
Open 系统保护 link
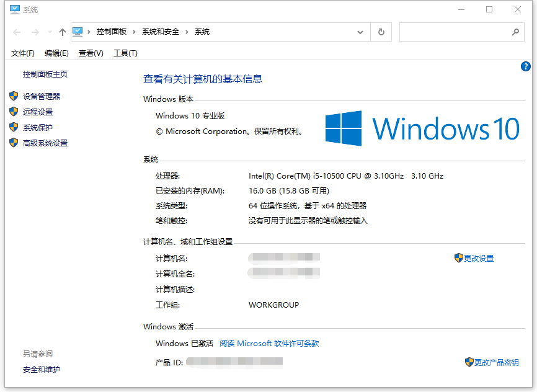coord(38,128)
